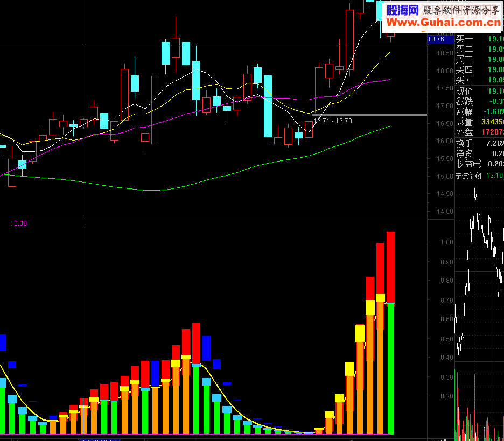Screen dimensions: 504x441
Task: Click the 收益(一) earnings row
Action: tap(480, 164)
